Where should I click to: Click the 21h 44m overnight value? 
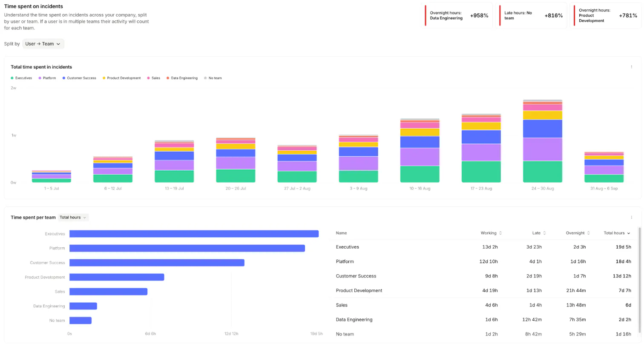coord(576,290)
